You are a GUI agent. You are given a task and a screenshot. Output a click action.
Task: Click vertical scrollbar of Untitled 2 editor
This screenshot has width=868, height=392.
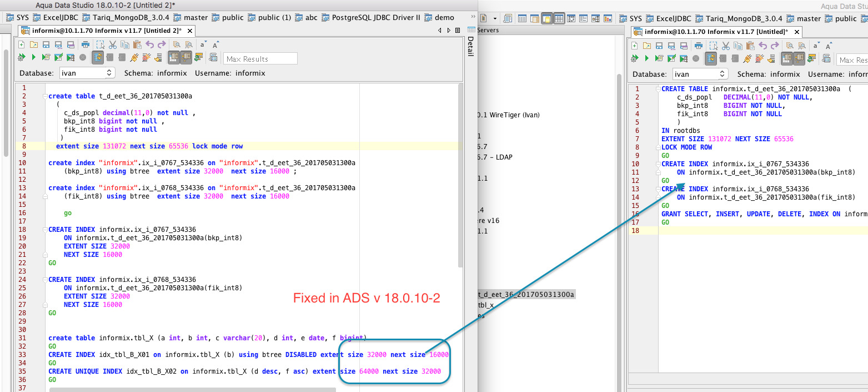[x=460, y=175]
